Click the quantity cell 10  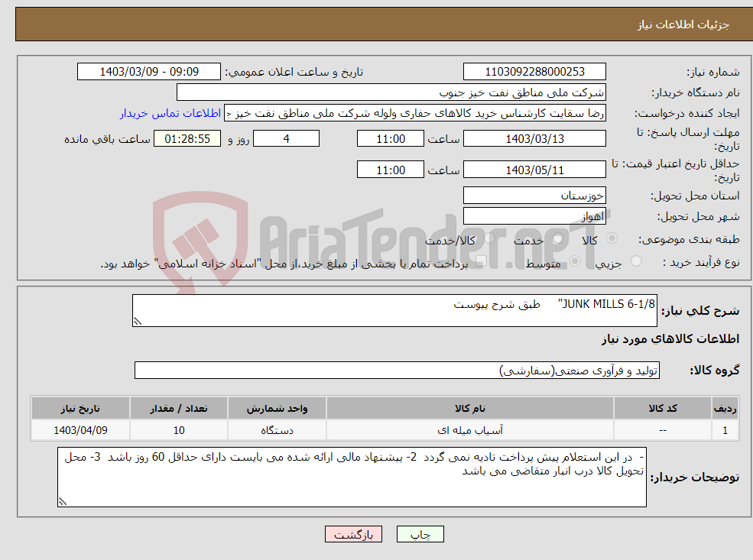point(179,430)
